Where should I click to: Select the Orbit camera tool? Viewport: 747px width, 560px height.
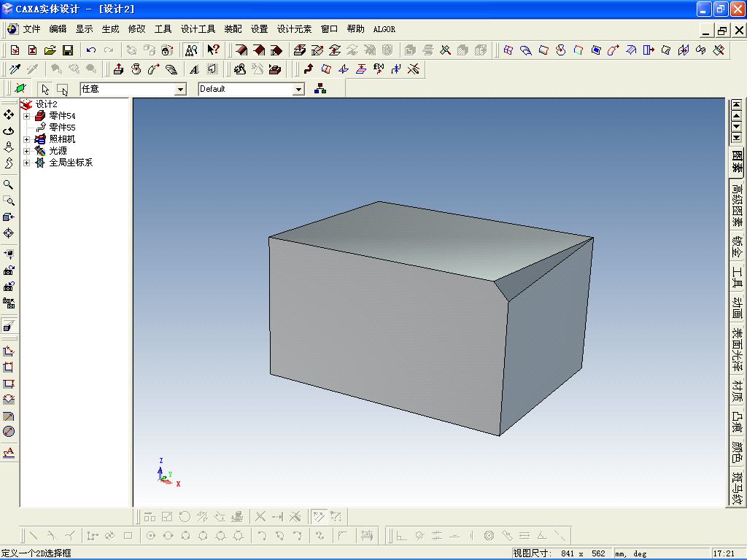(9, 131)
